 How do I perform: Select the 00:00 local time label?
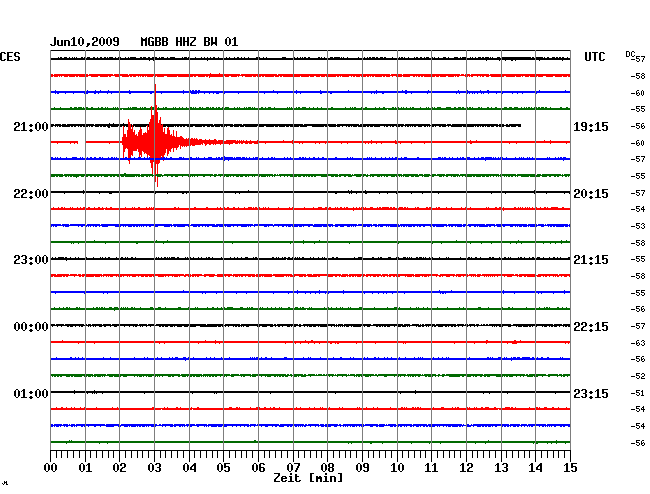(31, 327)
